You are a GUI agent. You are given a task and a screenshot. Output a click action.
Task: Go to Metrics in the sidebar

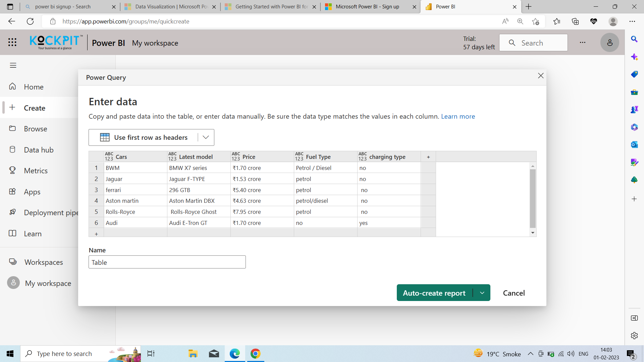[36, 171]
